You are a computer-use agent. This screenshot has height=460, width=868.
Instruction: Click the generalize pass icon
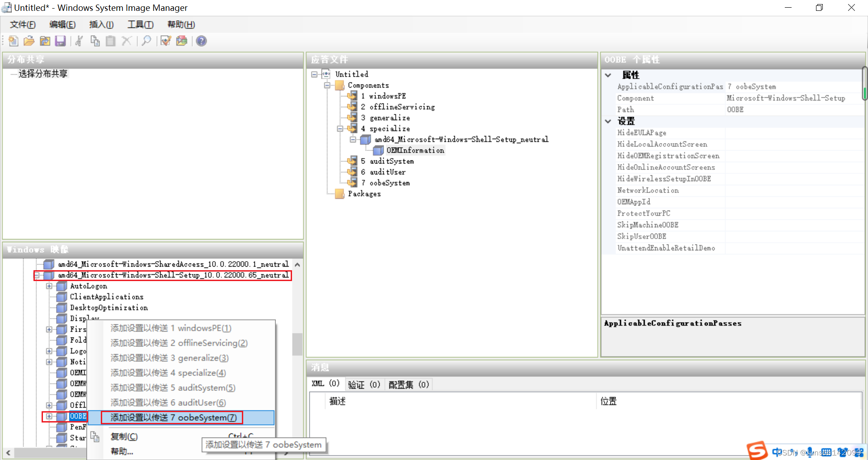(352, 117)
